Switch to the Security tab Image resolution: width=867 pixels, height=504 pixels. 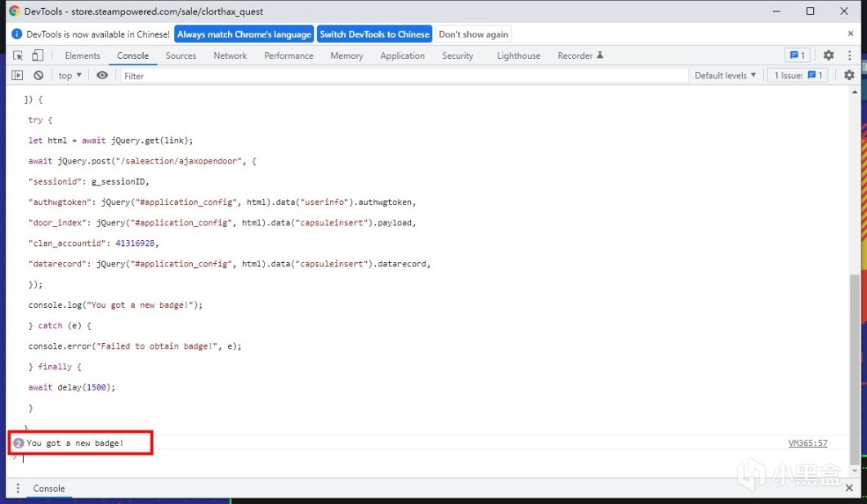[458, 56]
